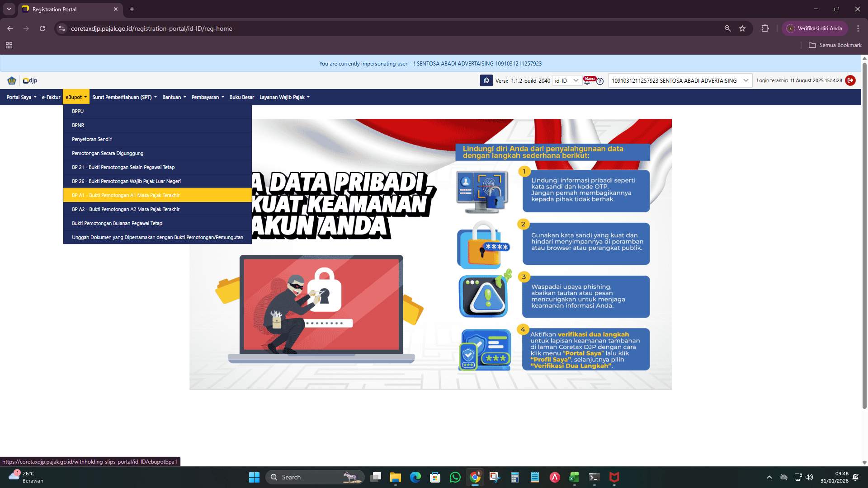
Task: Click the DJP logo in the header
Action: (29, 80)
